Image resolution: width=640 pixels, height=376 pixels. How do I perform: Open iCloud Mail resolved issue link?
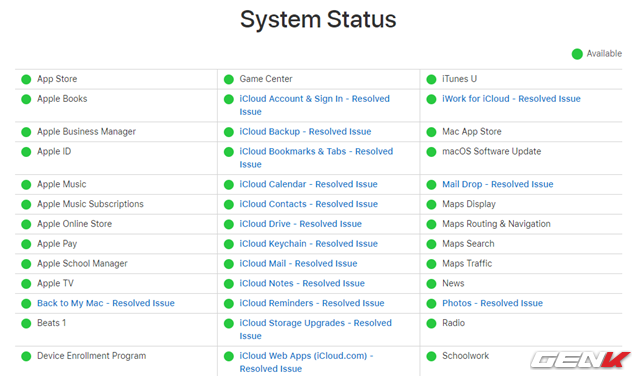(298, 264)
